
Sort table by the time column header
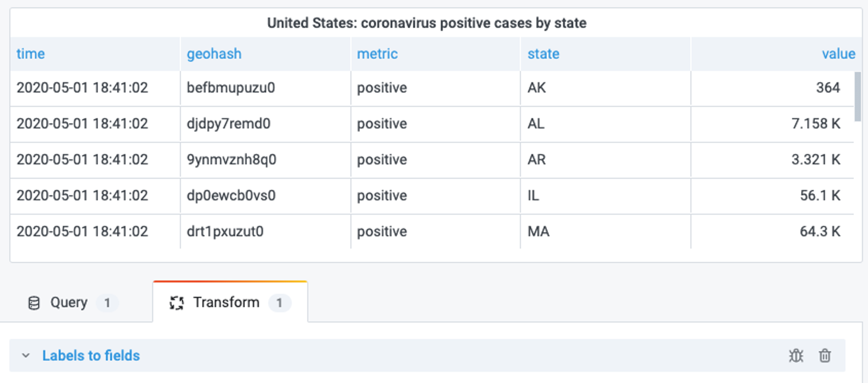31,54
